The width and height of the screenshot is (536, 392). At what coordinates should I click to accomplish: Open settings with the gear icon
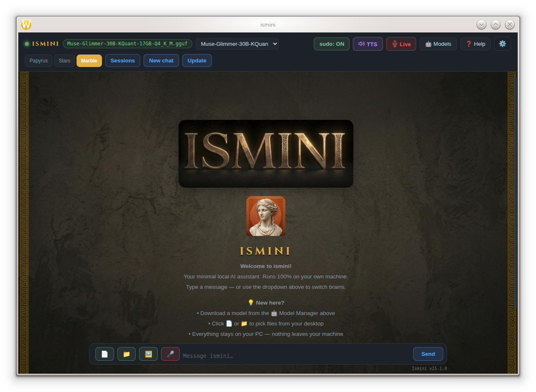point(502,44)
